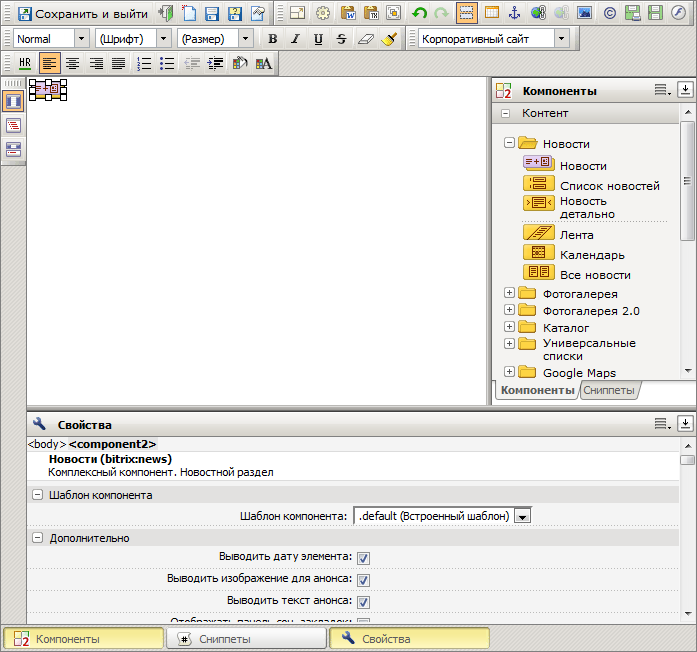
Task: Select the Компоненты tab in side panel
Action: tap(537, 390)
